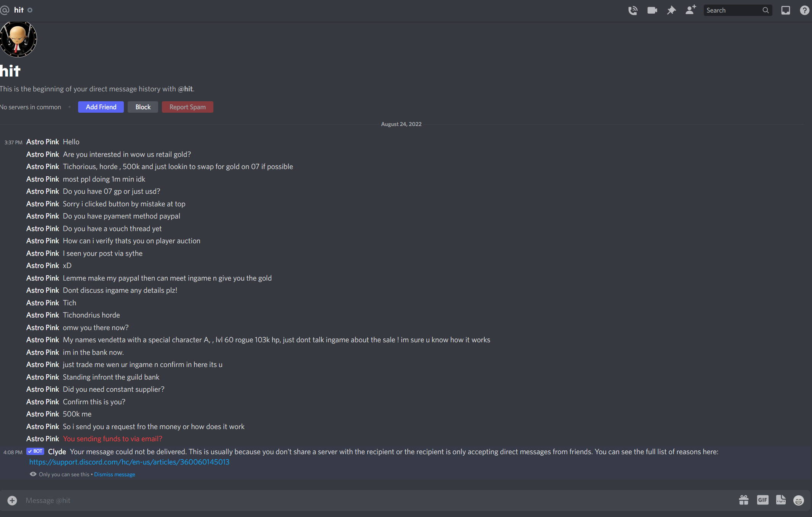Viewport: 812px width, 517px height.
Task: Open the GIF picker
Action: 762,500
